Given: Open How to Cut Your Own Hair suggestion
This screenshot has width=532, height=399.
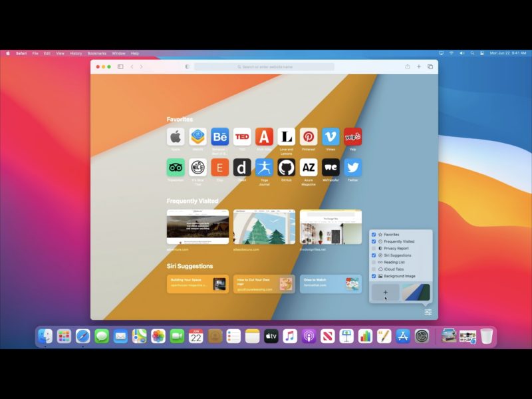Looking at the screenshot, I should [x=264, y=284].
